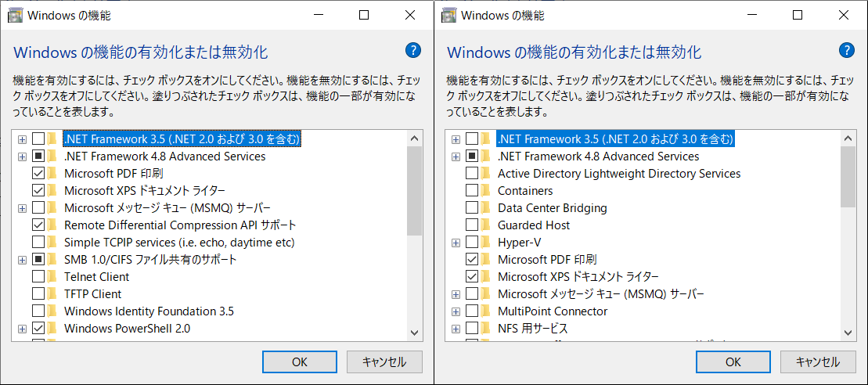Click folder icon beside Active Directory Lightweight Directory Services

pos(486,174)
